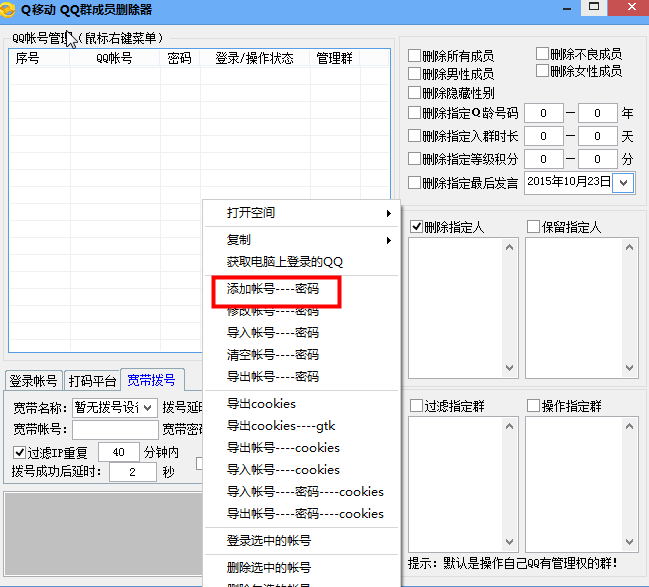The image size is (649, 587).
Task: Select 删除选中的帐号 menu item
Action: (301, 567)
